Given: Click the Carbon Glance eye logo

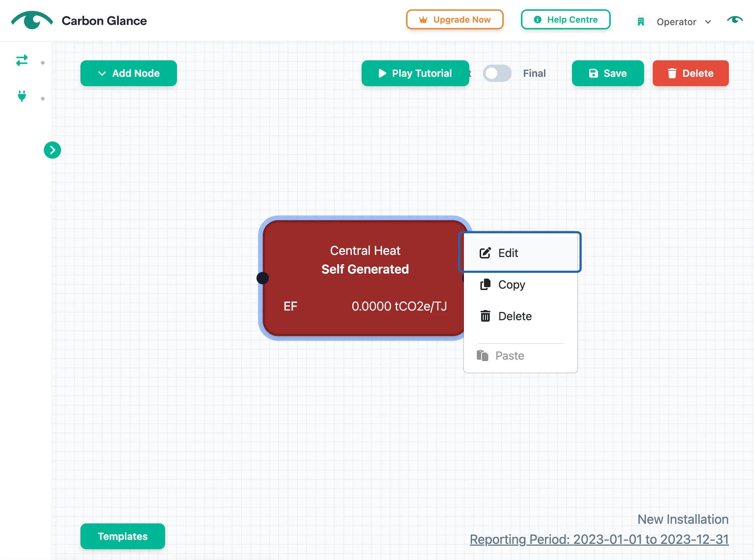Looking at the screenshot, I should pyautogui.click(x=32, y=20).
